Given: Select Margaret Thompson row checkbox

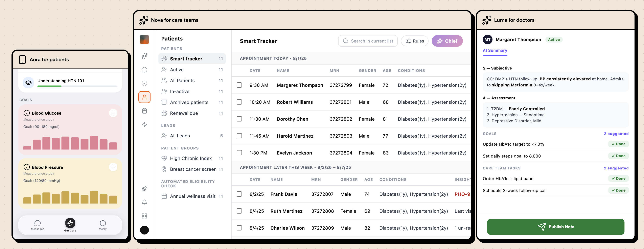Looking at the screenshot, I should coord(239,85).
